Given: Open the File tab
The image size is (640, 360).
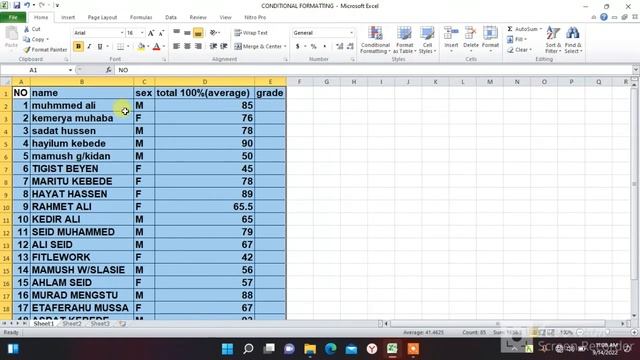Looking at the screenshot, I should pyautogui.click(x=13, y=17).
